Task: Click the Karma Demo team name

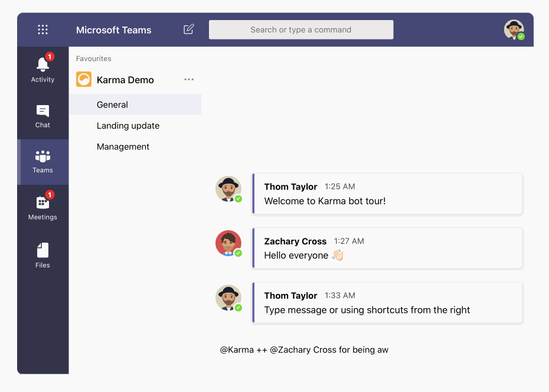Action: tap(125, 80)
